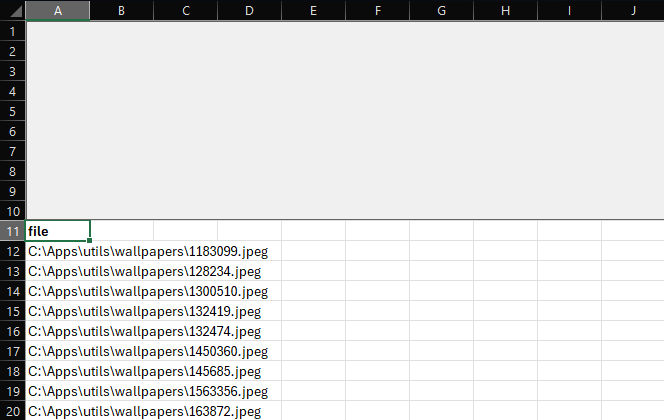This screenshot has height=420, width=664.
Task: Select the row 11 header
Action: (12, 231)
